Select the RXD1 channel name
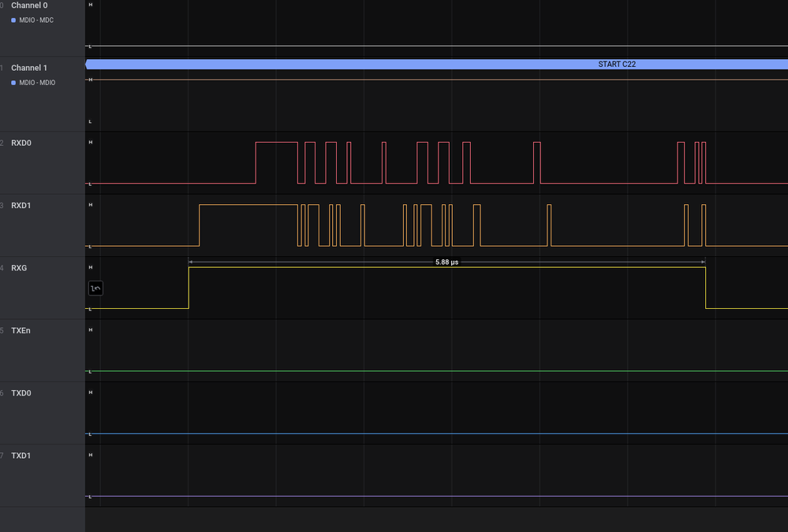 (21, 206)
